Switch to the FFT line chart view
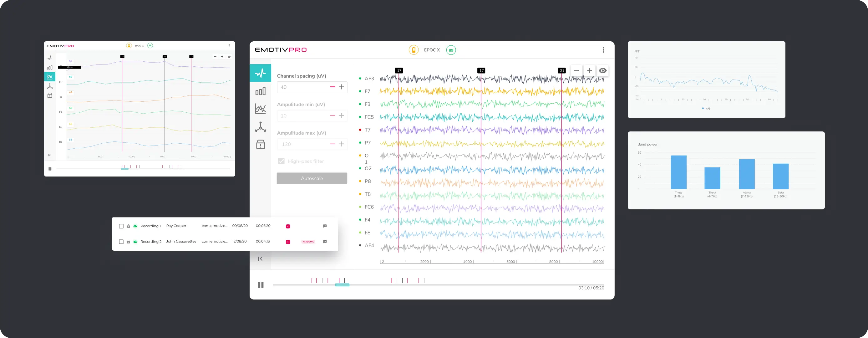Viewport: 868px width, 338px height. pyautogui.click(x=261, y=109)
